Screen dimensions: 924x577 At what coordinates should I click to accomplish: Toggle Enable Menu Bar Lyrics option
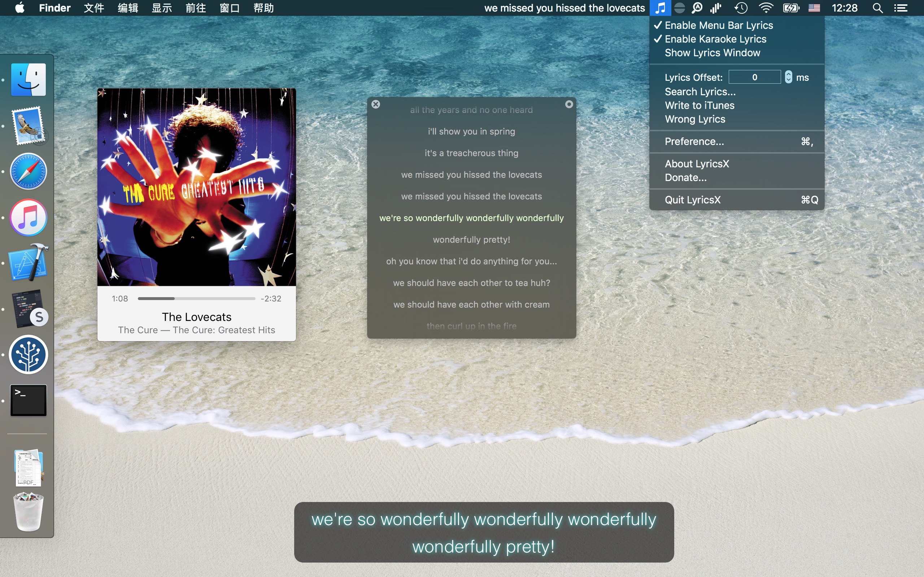pos(718,25)
